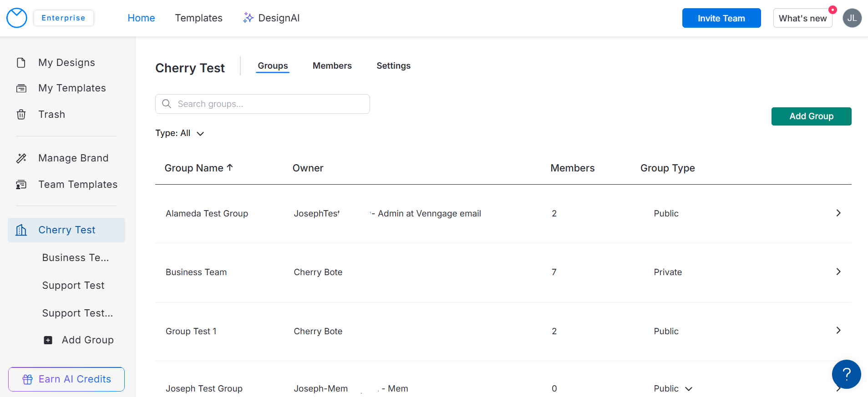Click the red notification dot
This screenshot has height=397, width=868.
[832, 10]
